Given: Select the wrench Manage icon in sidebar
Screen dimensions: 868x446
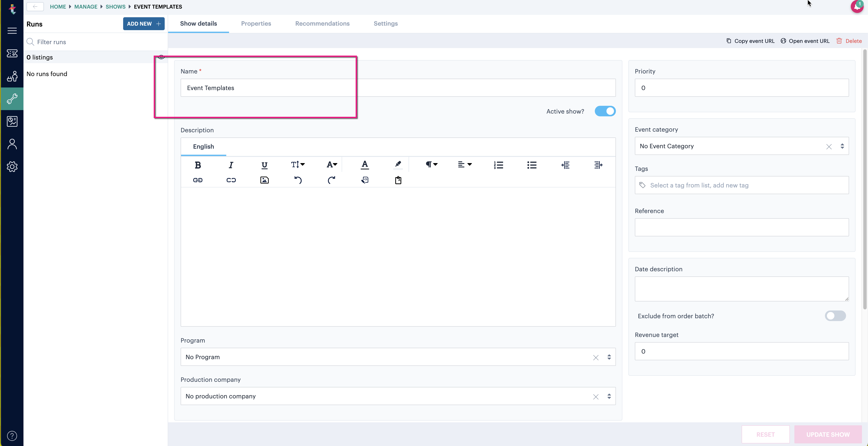Looking at the screenshot, I should [12, 99].
